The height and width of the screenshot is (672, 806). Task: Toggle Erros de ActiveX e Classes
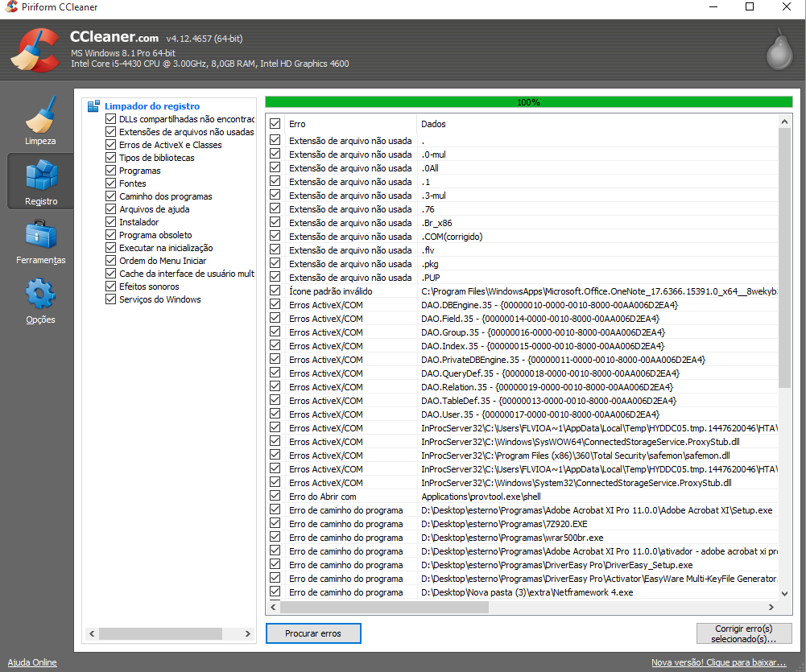[110, 145]
